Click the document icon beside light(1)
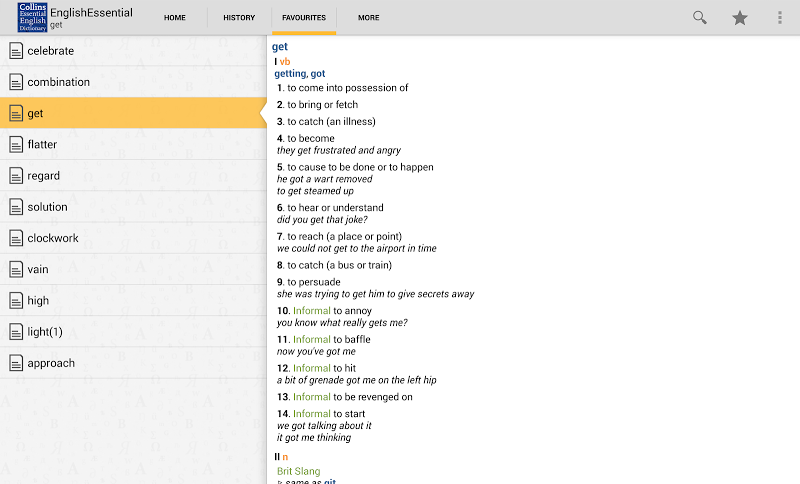Screen dimensions: 800x484 (x=16, y=332)
